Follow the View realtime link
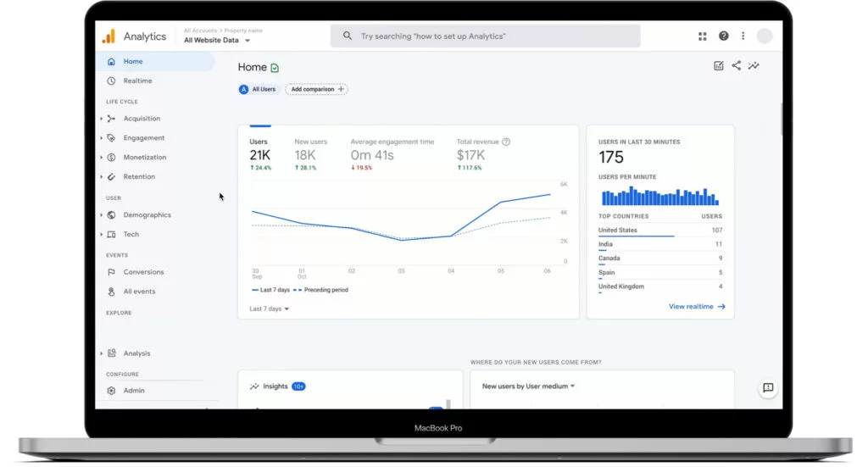Screen dimensions: 868x467 [697, 307]
